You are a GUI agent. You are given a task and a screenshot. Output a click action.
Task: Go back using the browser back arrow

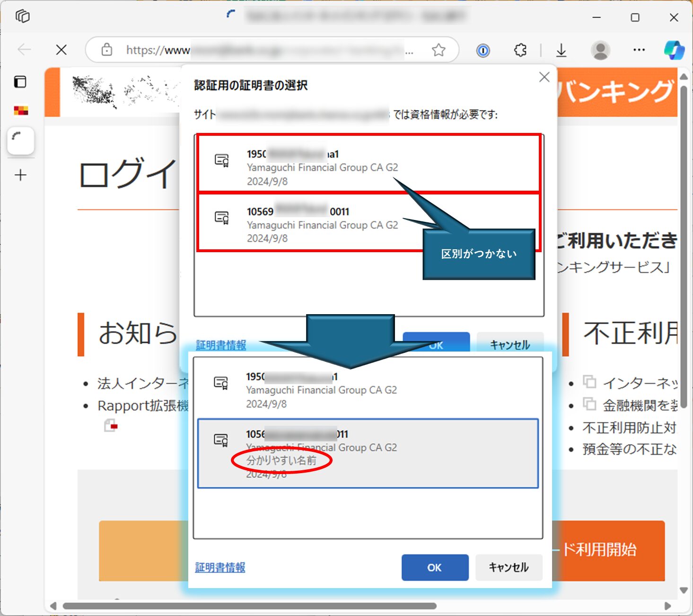[x=24, y=49]
